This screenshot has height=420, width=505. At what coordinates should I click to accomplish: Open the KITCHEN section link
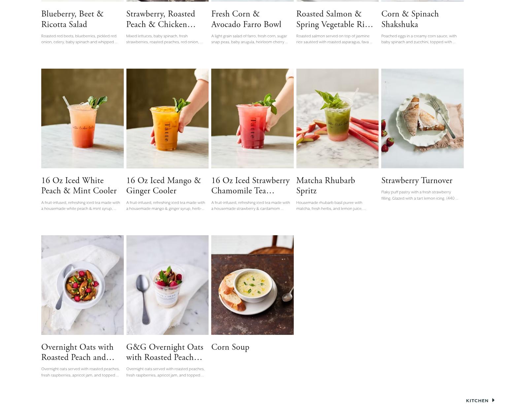pyautogui.click(x=477, y=401)
